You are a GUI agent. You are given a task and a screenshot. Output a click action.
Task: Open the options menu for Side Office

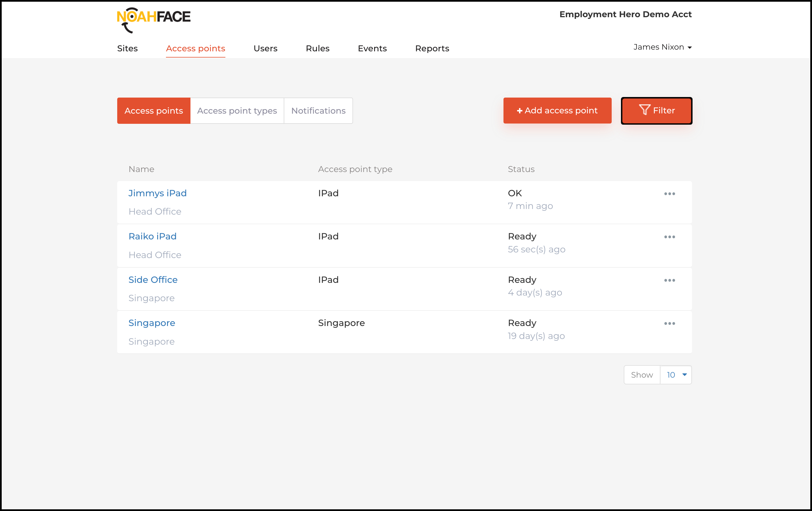click(670, 280)
